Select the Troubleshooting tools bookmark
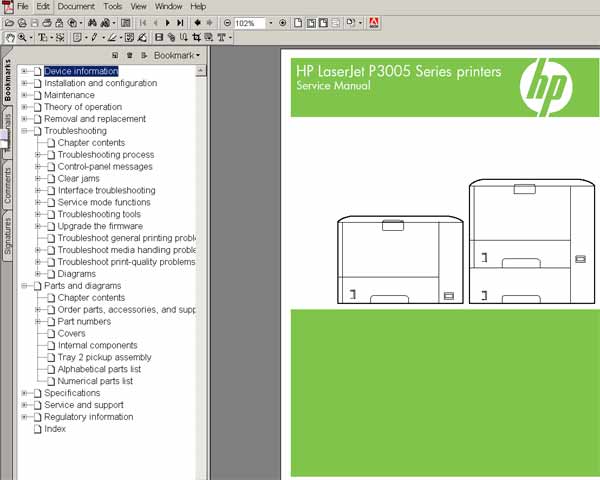Image resolution: width=600 pixels, height=480 pixels. [99, 214]
